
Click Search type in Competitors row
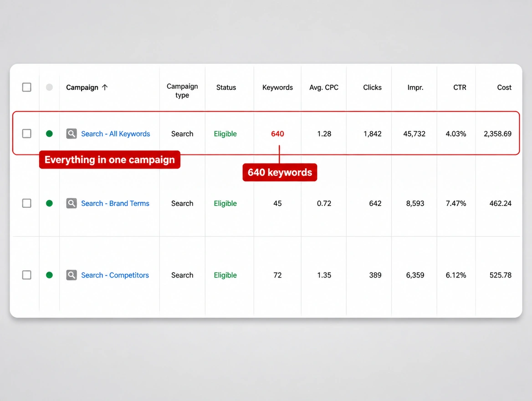(182, 275)
